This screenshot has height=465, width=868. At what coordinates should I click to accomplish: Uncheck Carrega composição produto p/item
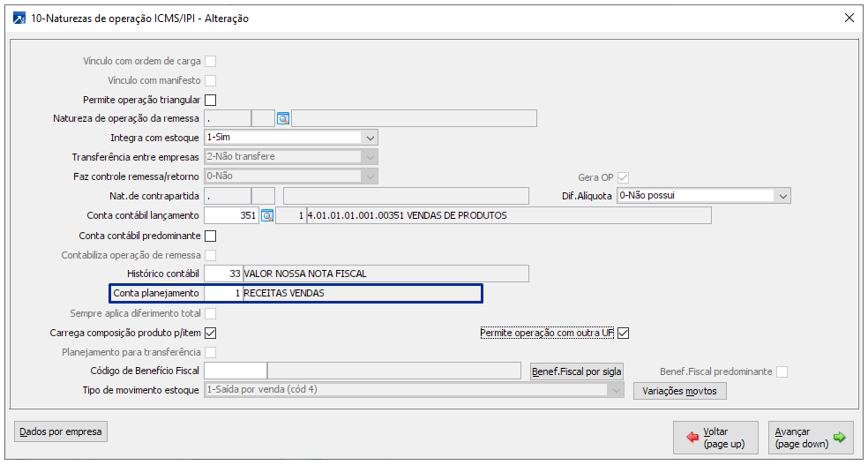click(x=210, y=333)
